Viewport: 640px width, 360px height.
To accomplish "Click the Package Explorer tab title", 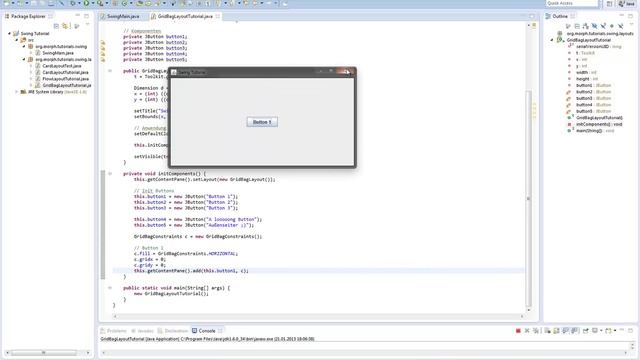I will tap(28, 16).
